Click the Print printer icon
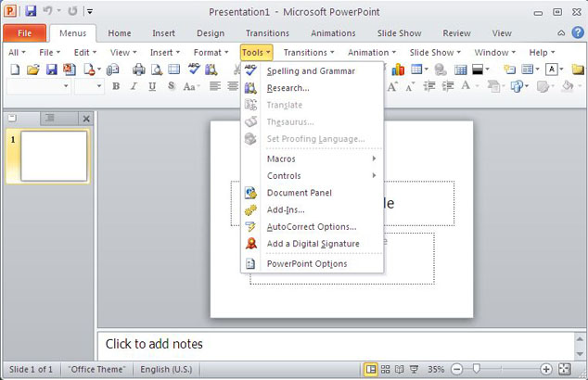The image size is (588, 380). (x=139, y=70)
